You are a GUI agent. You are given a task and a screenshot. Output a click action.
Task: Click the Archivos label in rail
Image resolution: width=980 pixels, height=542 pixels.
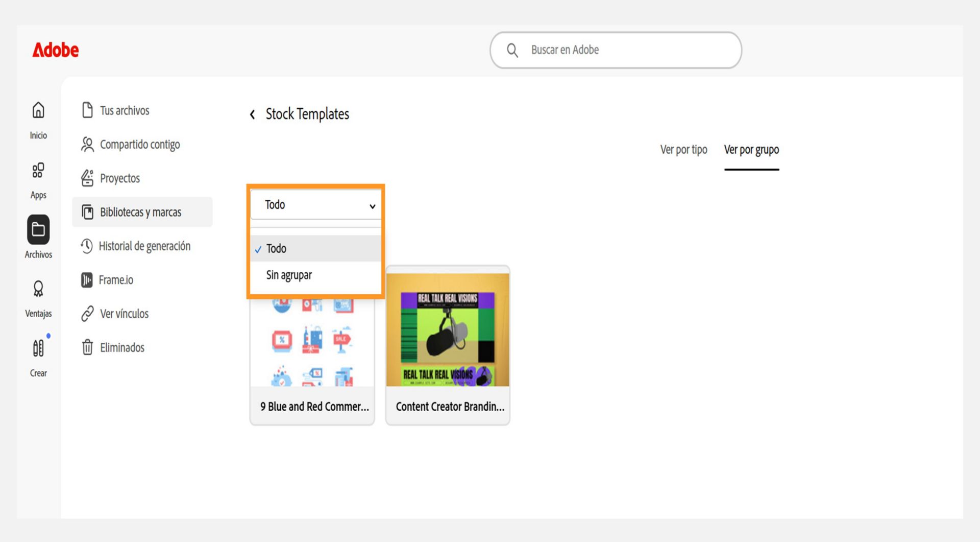[38, 254]
